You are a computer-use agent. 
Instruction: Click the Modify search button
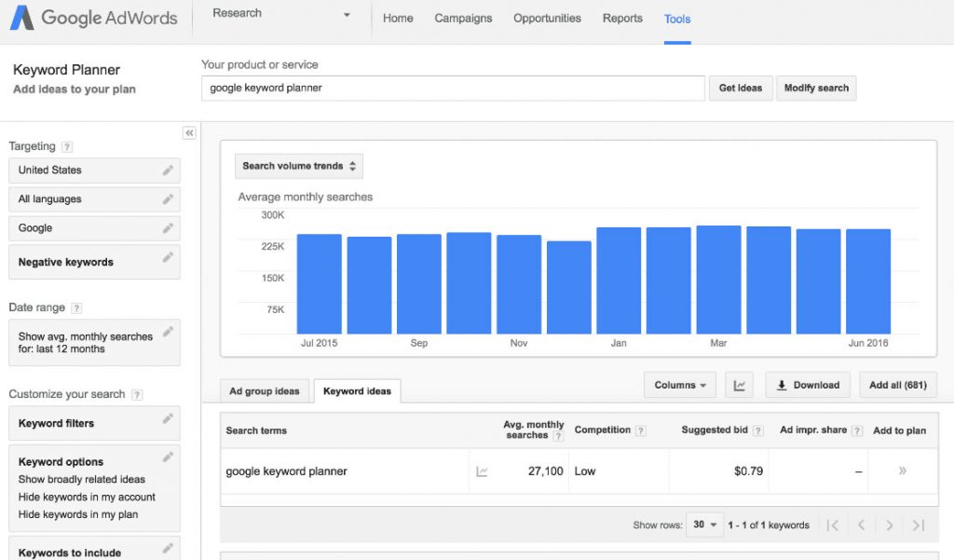point(816,89)
